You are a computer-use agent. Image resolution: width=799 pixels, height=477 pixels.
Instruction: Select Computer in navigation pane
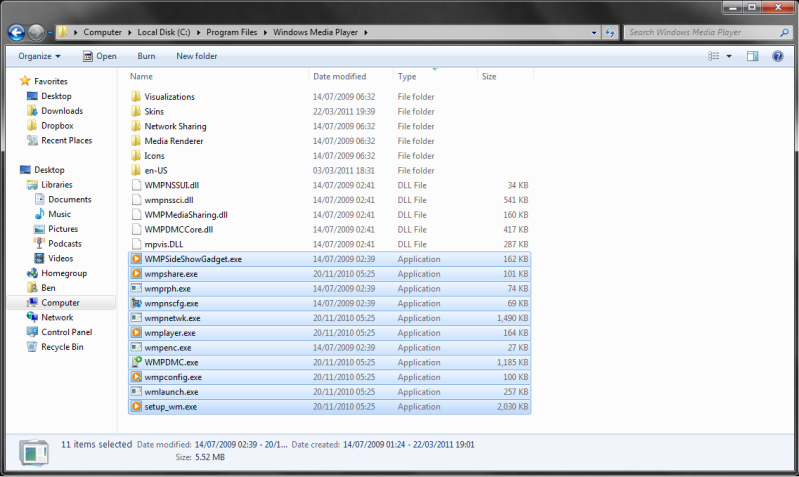(x=62, y=303)
